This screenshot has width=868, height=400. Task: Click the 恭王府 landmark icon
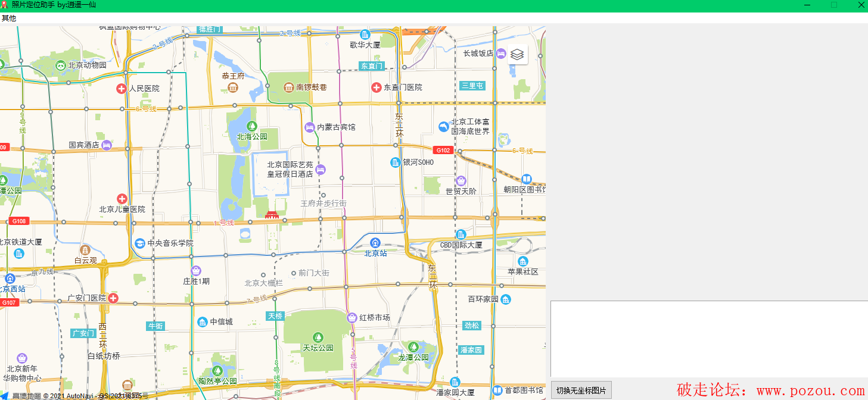click(233, 87)
